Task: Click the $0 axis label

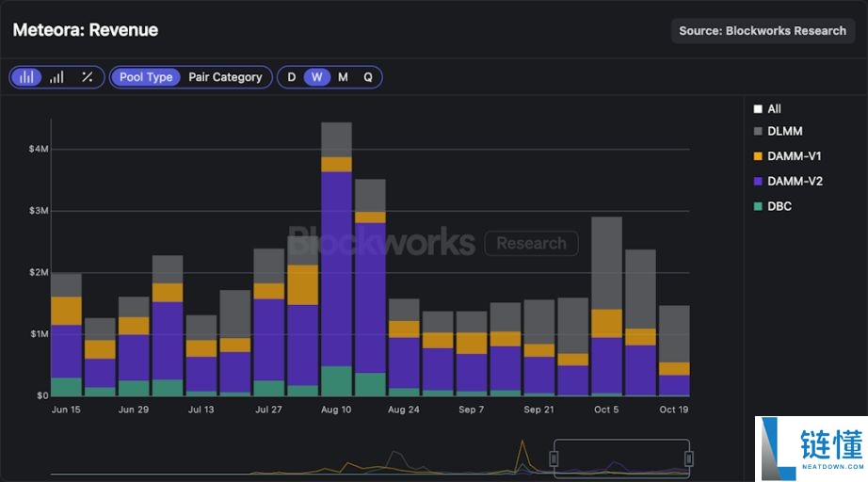Action: point(42,395)
